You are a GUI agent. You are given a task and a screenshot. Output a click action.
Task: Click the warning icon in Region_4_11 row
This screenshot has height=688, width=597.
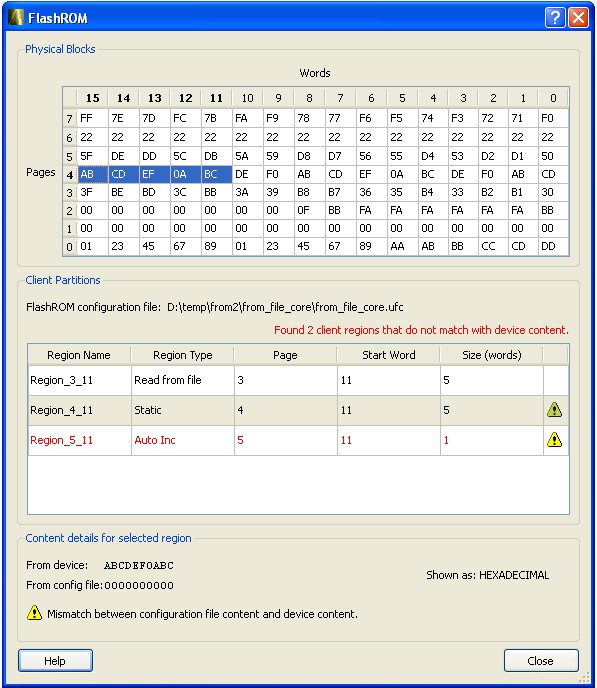click(554, 410)
